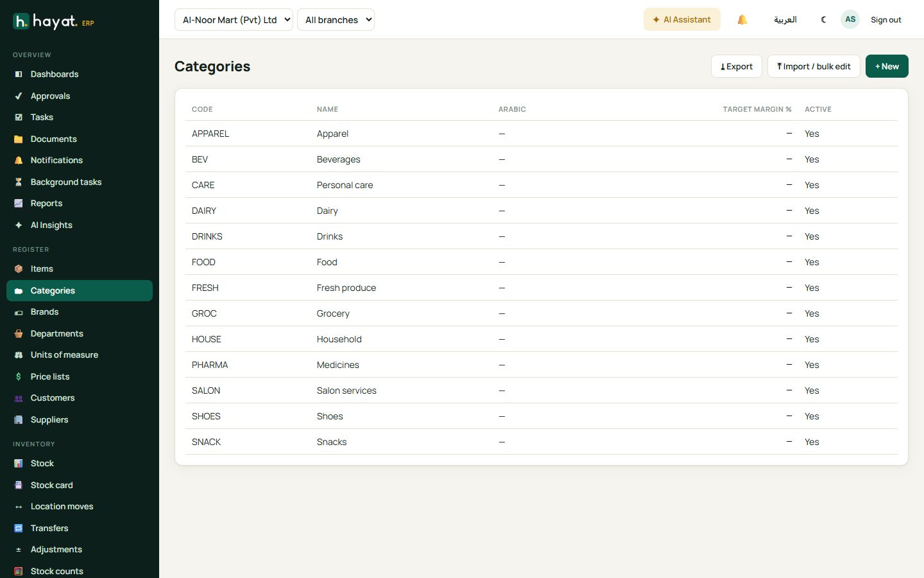This screenshot has height=578, width=924.
Task: Click the Arabic column header
Action: tap(512, 109)
